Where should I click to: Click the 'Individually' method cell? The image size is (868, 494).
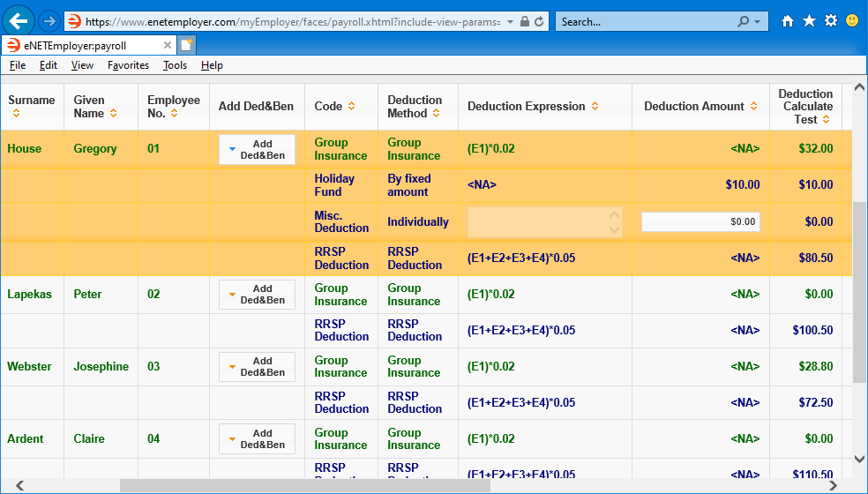click(418, 221)
